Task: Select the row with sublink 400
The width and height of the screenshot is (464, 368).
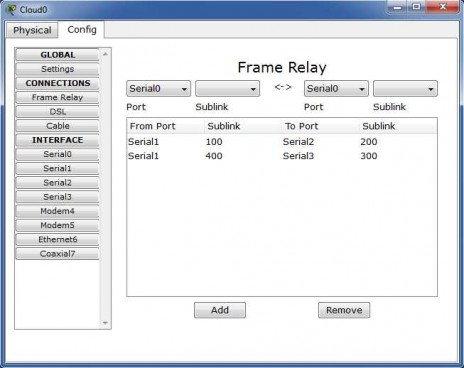Action: pyautogui.click(x=282, y=156)
